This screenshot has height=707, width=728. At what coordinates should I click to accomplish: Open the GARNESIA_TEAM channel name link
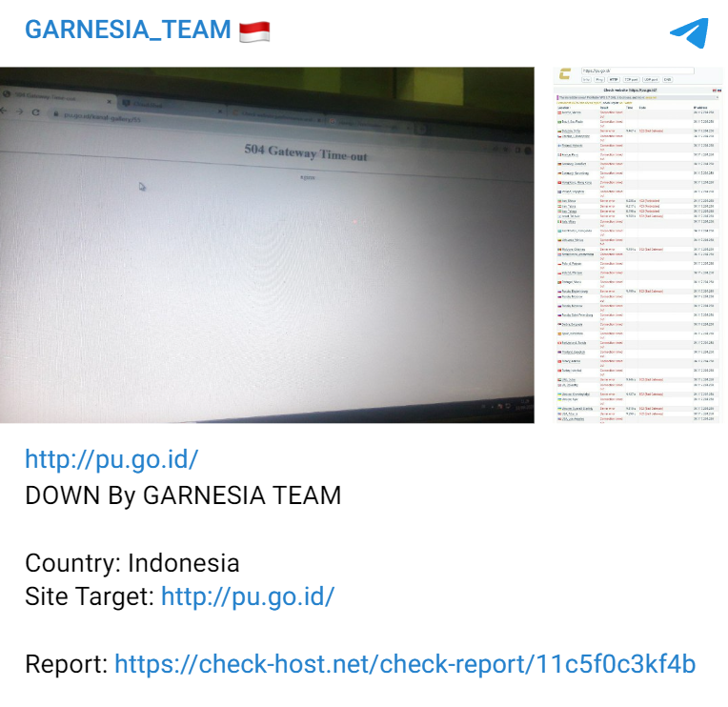(128, 30)
